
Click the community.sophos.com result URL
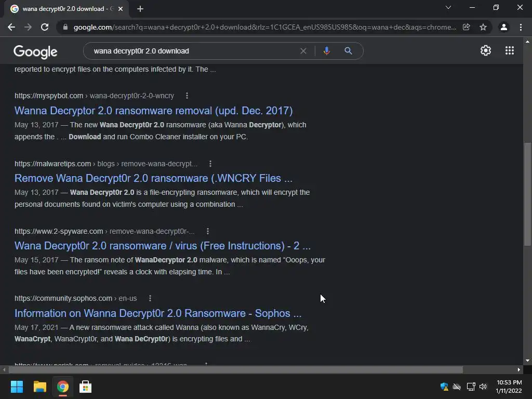76,298
